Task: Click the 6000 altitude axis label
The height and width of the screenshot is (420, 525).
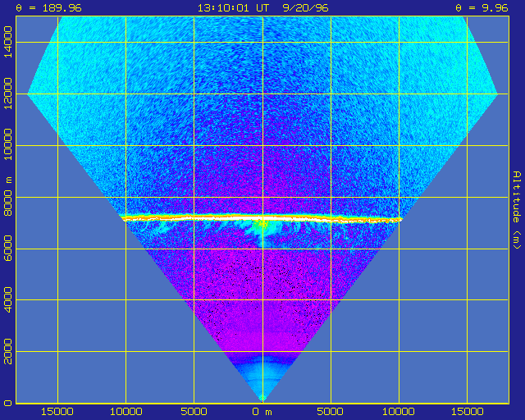Action: pos(7,249)
